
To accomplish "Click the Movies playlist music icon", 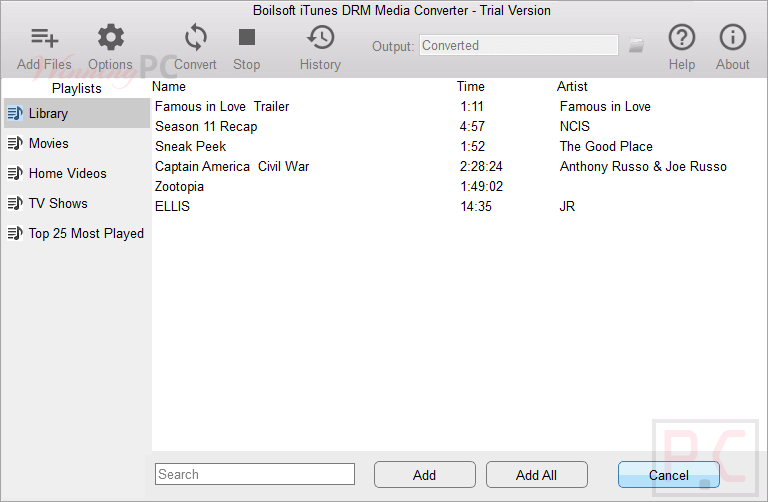I will pos(15,143).
